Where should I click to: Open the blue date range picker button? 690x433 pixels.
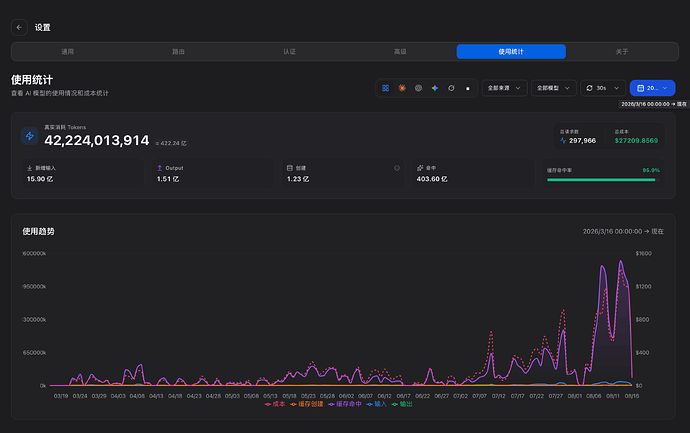point(652,88)
